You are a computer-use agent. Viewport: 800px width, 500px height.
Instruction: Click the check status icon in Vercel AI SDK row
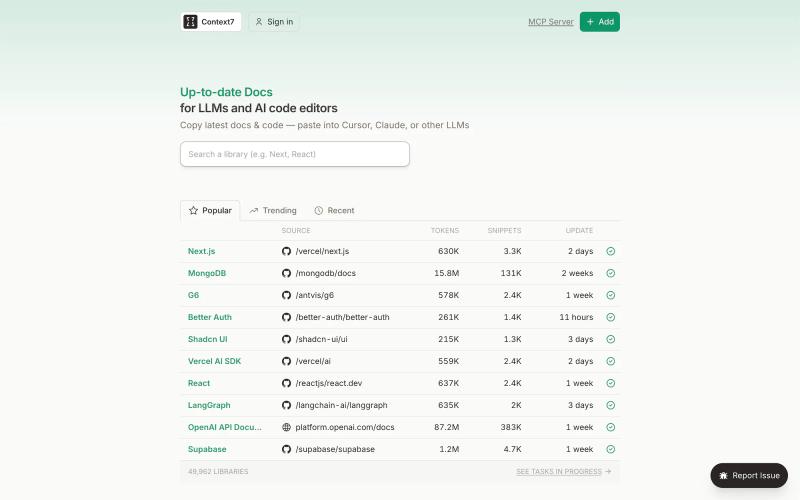[x=611, y=361]
